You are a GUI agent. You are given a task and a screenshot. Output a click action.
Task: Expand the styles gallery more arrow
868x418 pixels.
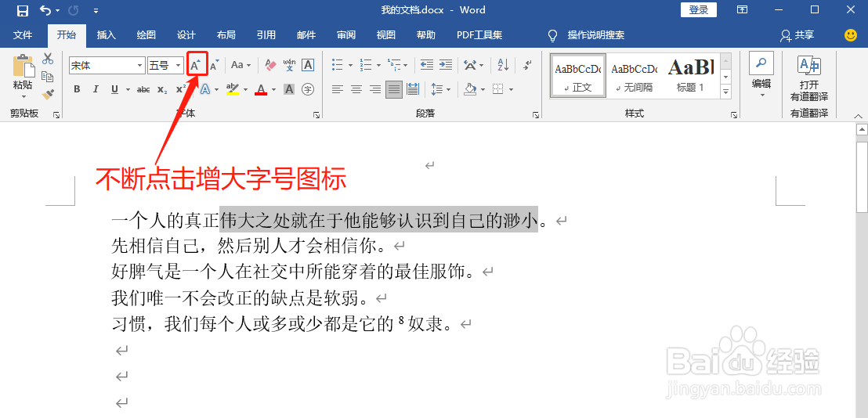pos(726,92)
